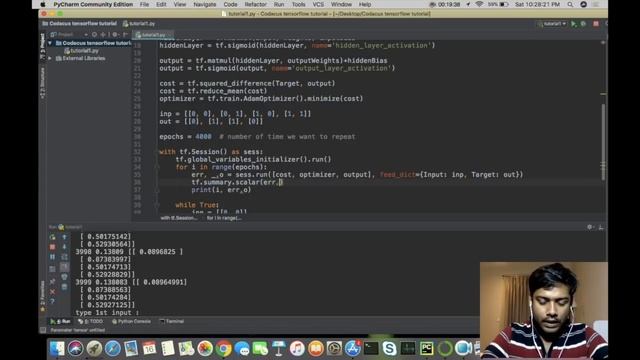Open the Terminal tab

(172, 322)
